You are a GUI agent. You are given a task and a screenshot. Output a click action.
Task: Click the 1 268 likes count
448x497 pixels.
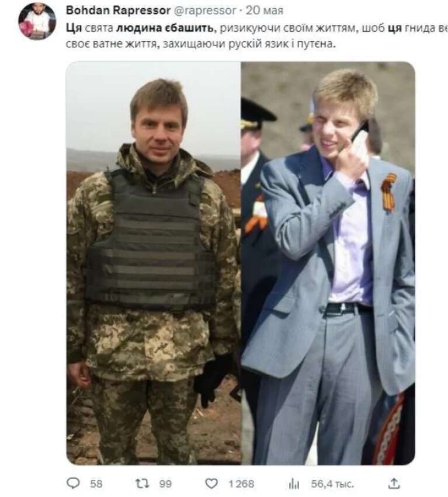(x=241, y=484)
